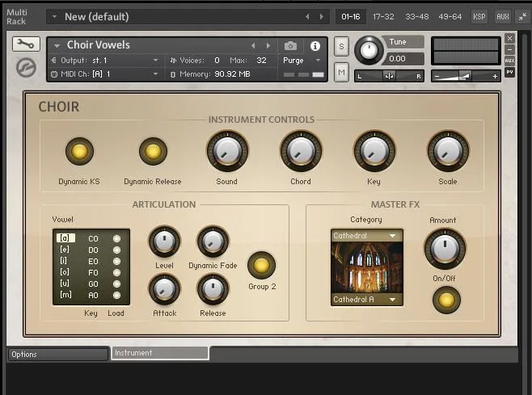The width and height of the screenshot is (532, 395).
Task: Select the [a] vowel in the list
Action: (x=65, y=238)
